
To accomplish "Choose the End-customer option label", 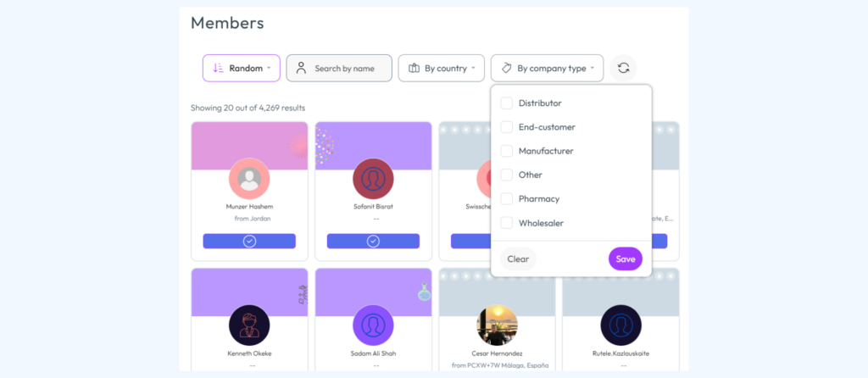I will coord(547,127).
